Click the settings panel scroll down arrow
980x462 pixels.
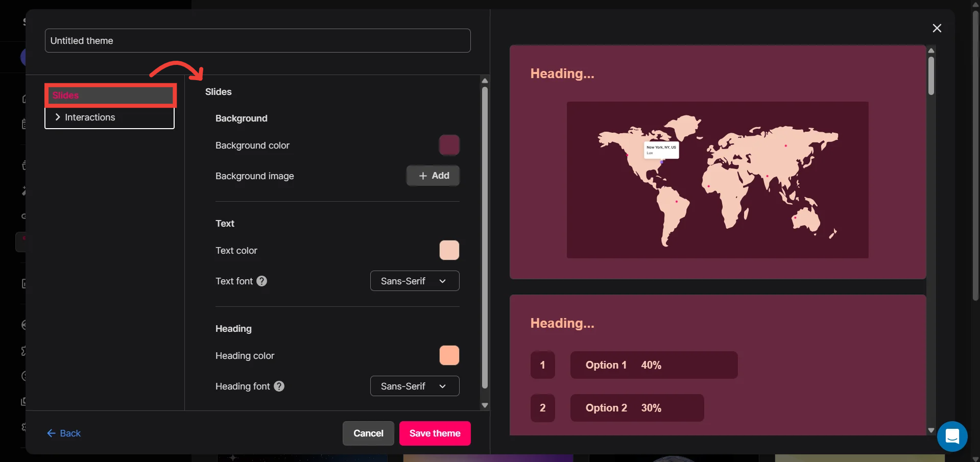[x=485, y=405]
